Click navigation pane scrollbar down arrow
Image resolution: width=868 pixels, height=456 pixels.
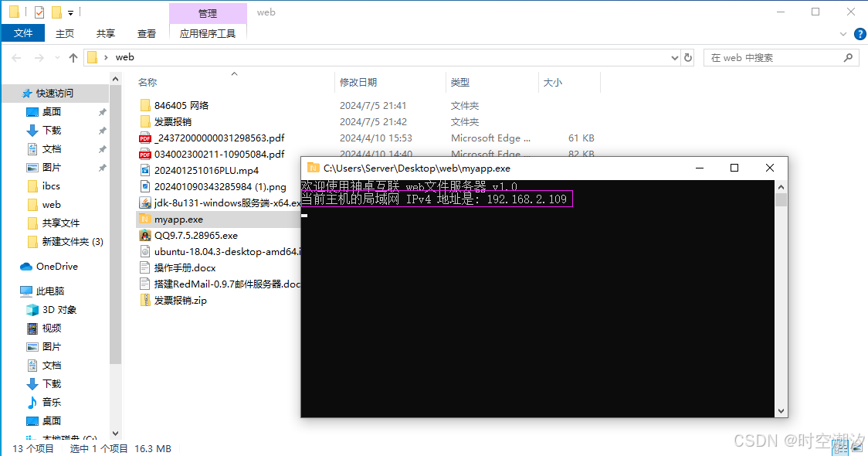click(x=115, y=434)
